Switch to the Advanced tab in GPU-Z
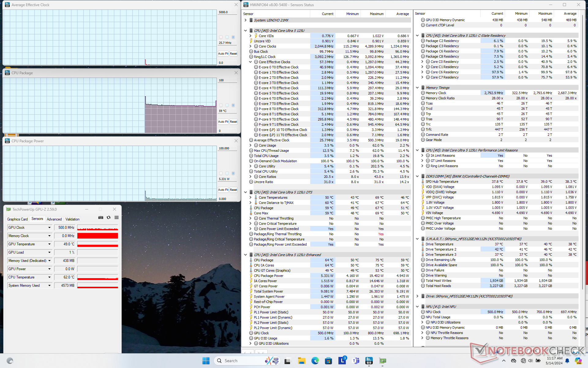588x368 pixels. click(x=54, y=219)
